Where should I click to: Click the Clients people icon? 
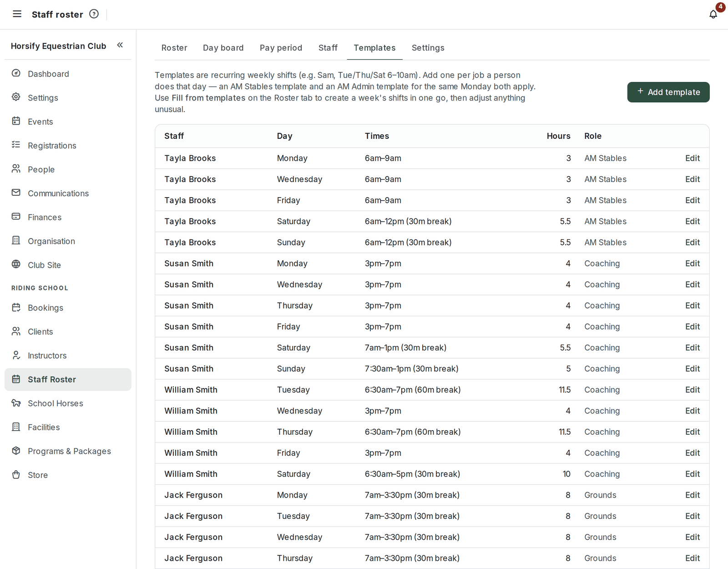click(x=16, y=331)
